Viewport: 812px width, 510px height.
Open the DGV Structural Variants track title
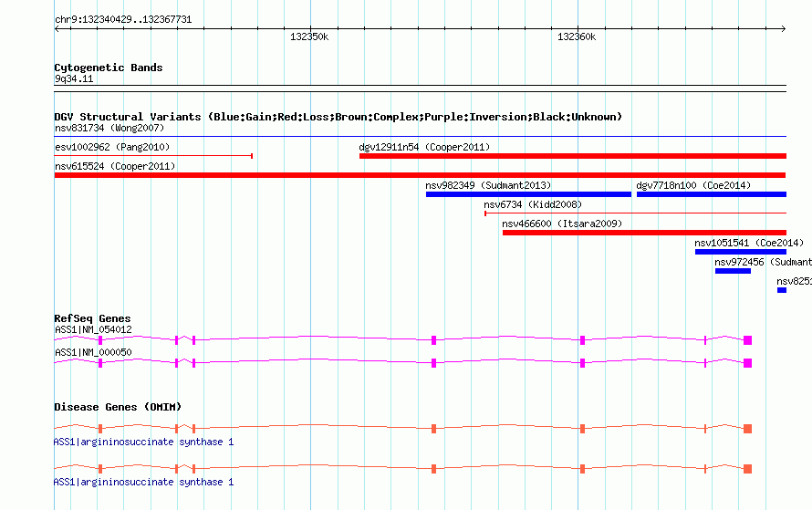338,117
